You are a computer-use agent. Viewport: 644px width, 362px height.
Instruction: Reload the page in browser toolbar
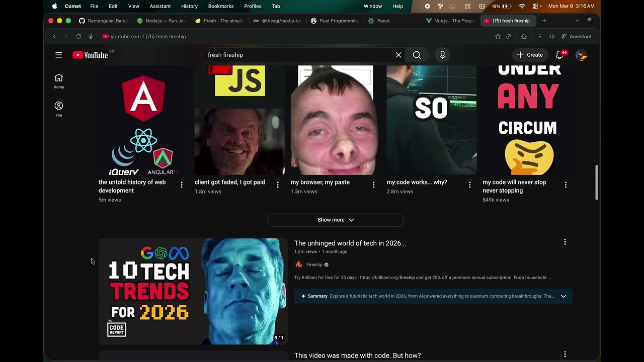point(78,36)
